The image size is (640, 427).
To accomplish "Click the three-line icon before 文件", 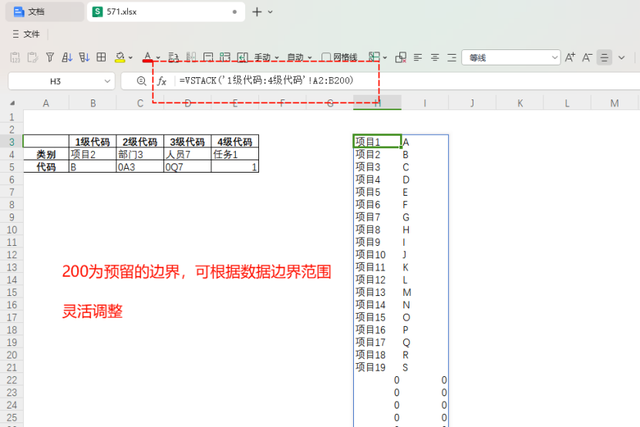I will (16, 34).
